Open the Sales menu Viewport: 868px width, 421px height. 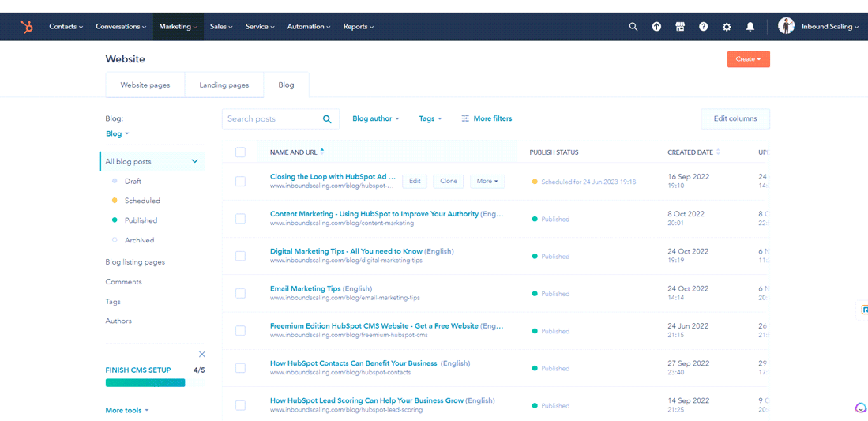(x=221, y=27)
